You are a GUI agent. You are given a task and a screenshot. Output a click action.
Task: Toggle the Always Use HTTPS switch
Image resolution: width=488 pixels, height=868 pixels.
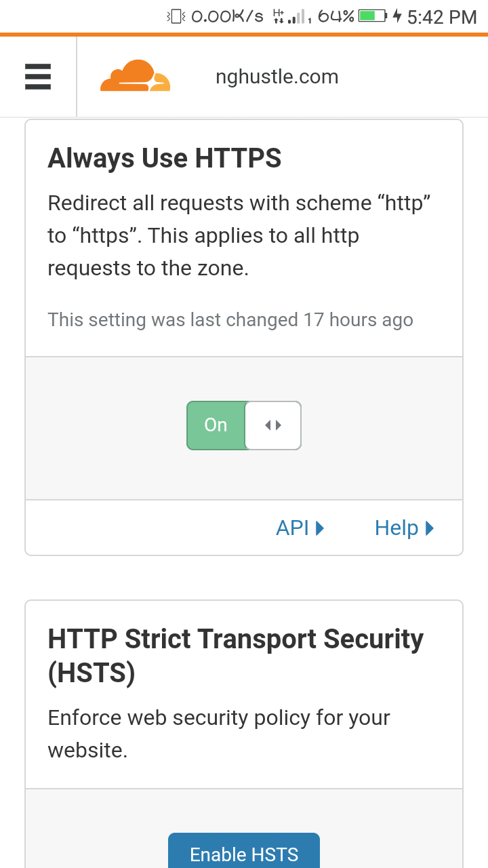coord(244,425)
